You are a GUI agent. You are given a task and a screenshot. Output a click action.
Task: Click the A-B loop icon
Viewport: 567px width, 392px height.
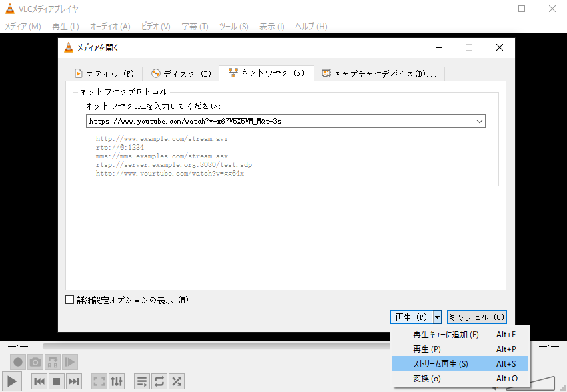tap(53, 362)
